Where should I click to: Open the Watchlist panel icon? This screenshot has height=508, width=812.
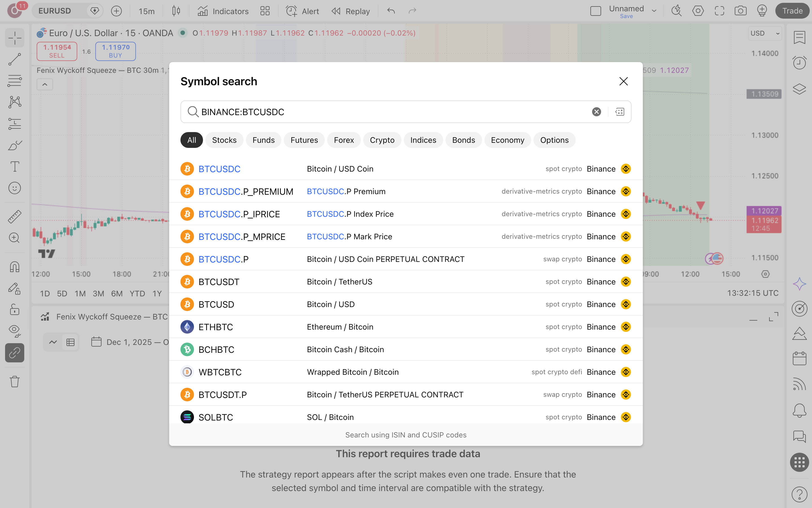click(x=799, y=38)
